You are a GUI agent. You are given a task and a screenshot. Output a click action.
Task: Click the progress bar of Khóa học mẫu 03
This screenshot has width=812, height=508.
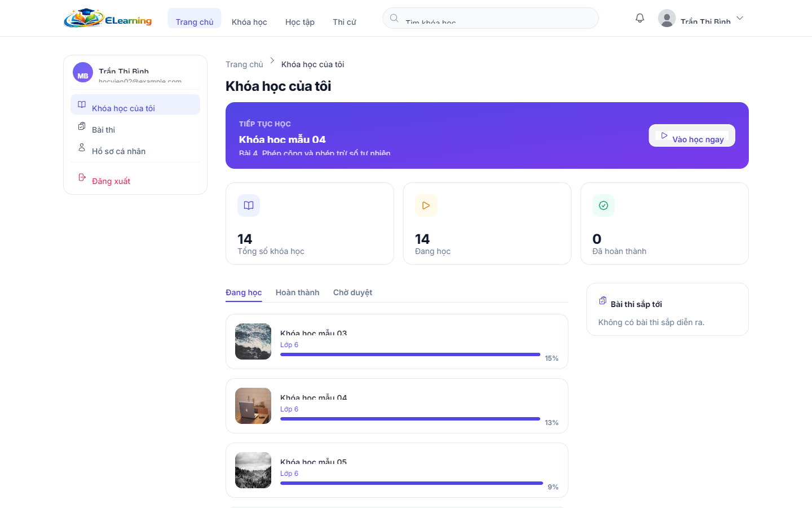click(x=411, y=354)
